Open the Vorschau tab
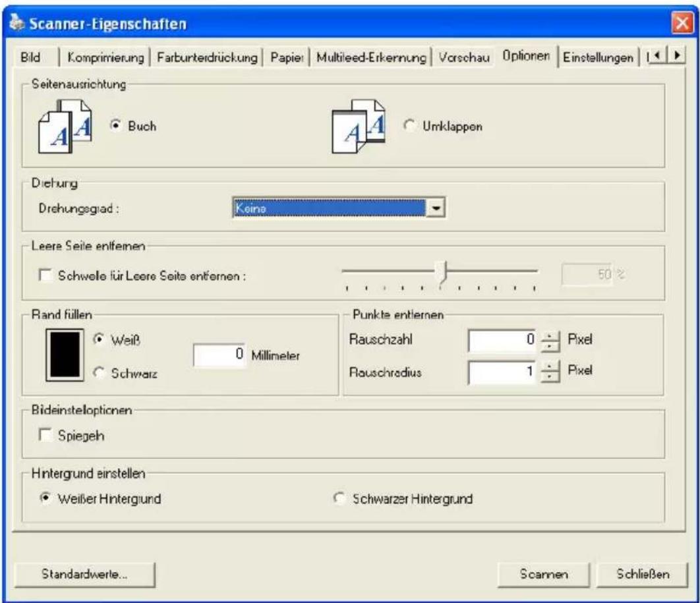This screenshot has height=603, width=700. pos(464,57)
